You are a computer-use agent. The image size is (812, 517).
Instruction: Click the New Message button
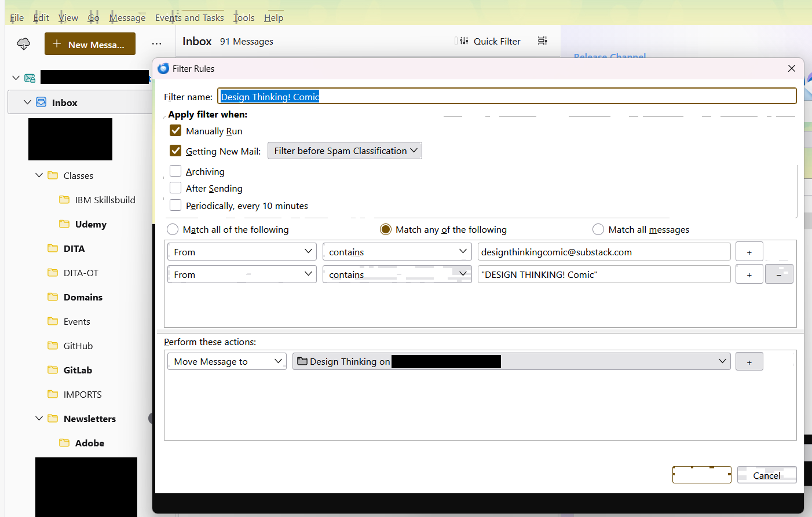click(90, 44)
